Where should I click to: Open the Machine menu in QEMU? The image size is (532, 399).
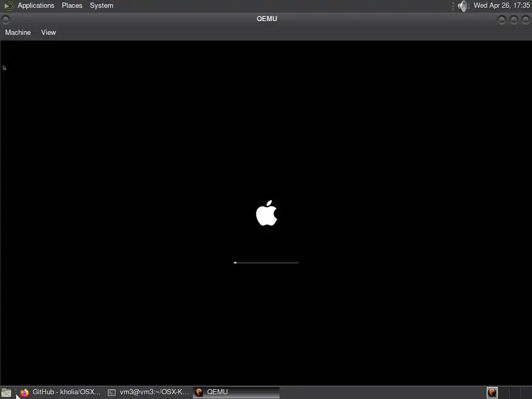(x=18, y=33)
